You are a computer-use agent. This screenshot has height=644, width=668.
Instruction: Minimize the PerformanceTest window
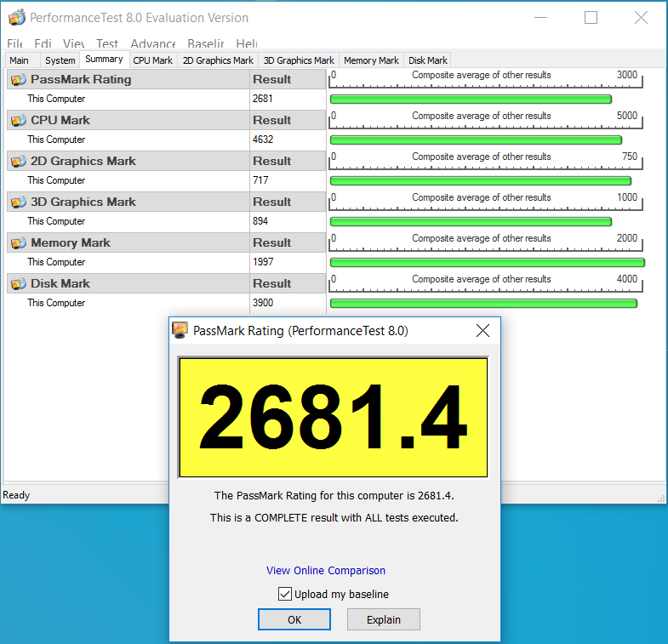[540, 18]
